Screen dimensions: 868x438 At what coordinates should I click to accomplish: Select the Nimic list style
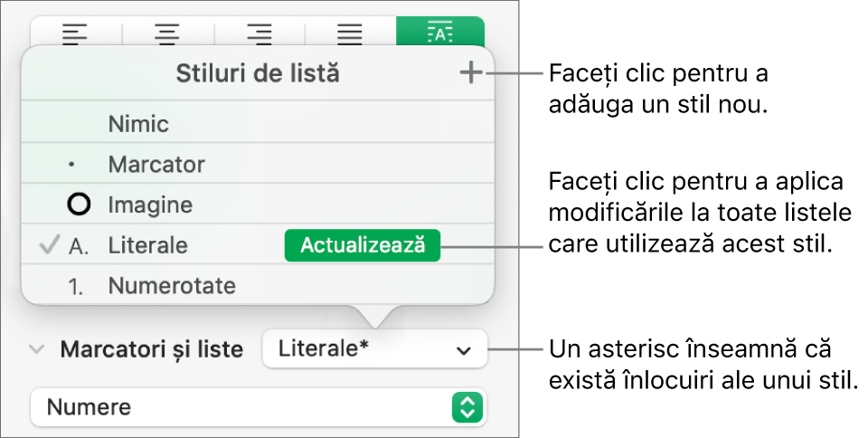pos(138,124)
